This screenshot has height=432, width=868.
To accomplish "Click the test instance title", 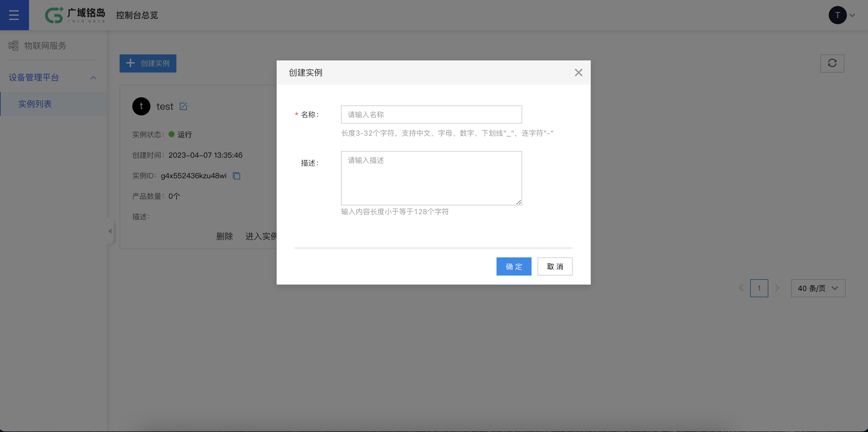I will pyautogui.click(x=165, y=106).
